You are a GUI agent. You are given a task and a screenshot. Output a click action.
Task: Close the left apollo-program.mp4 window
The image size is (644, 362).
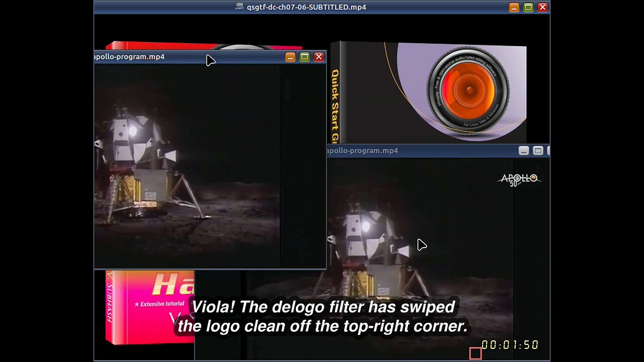point(318,57)
